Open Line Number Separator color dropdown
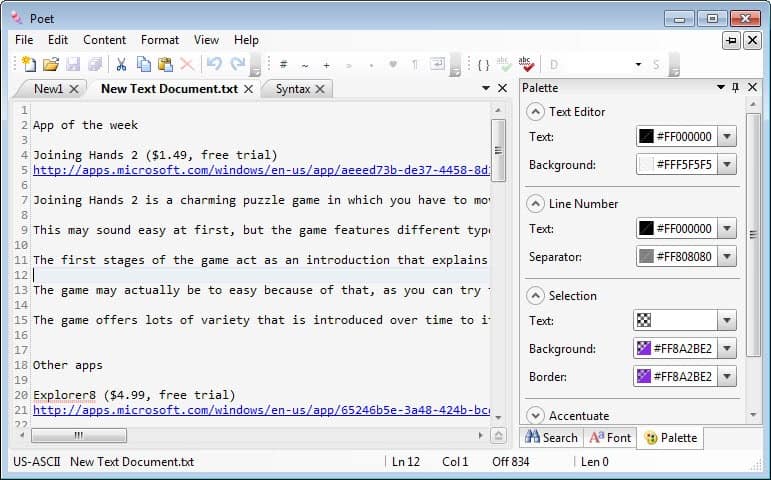This screenshot has width=771, height=480. 727,257
